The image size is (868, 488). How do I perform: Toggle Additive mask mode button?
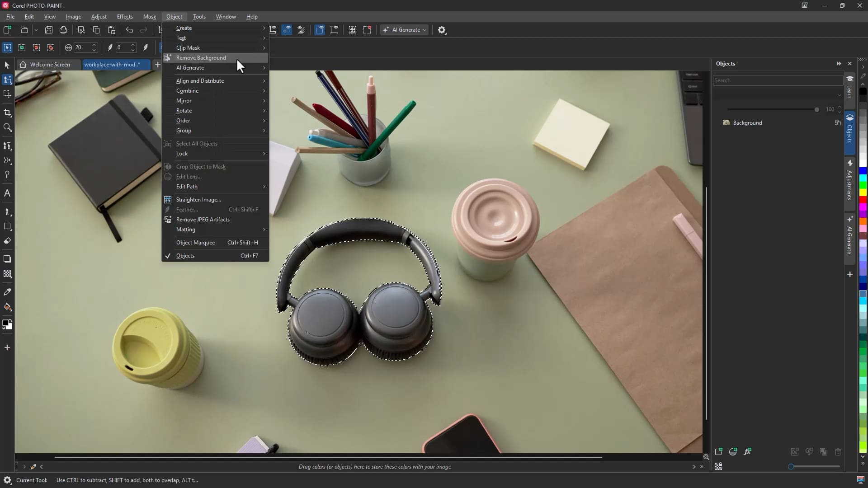22,47
